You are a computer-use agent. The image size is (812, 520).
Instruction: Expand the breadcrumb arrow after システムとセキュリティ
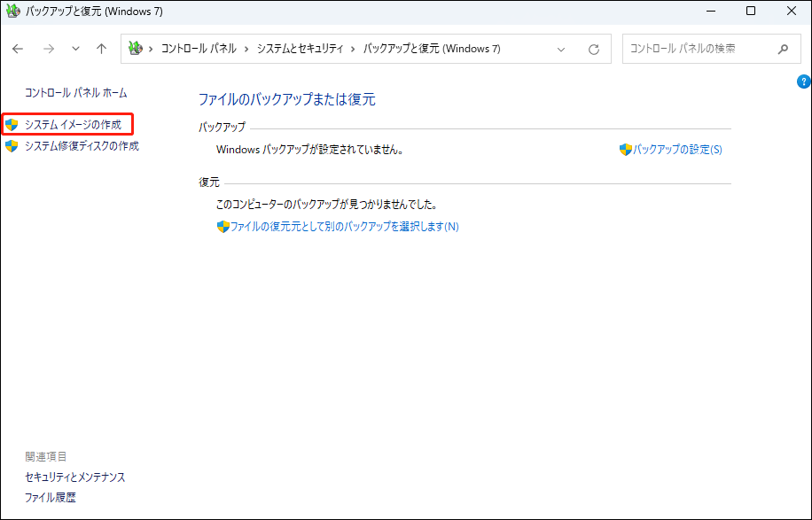point(353,49)
